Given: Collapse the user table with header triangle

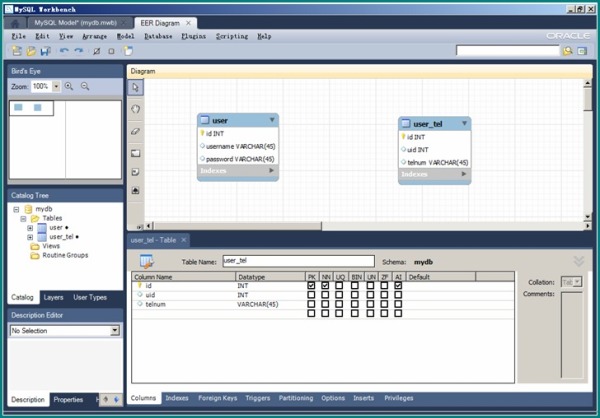Looking at the screenshot, I should pos(272,120).
